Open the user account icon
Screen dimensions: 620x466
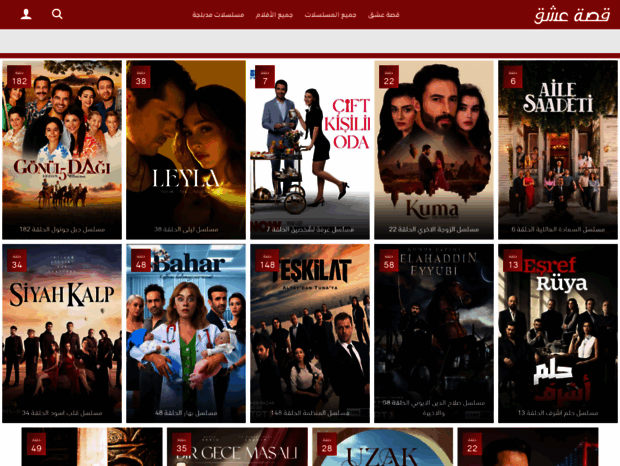click(26, 14)
